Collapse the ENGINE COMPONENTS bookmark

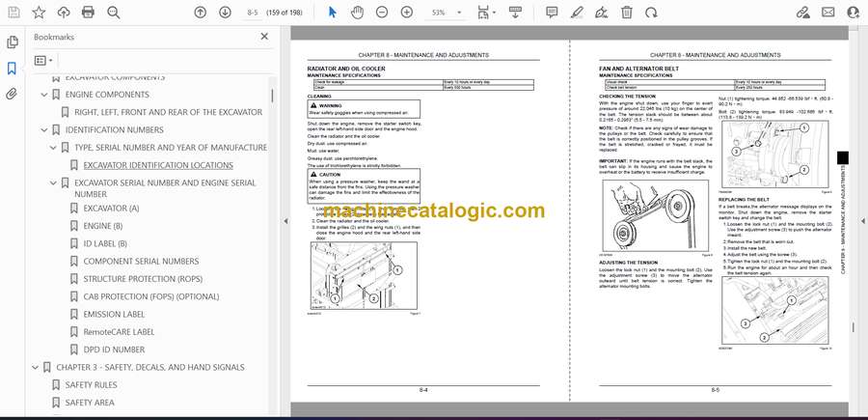point(44,95)
